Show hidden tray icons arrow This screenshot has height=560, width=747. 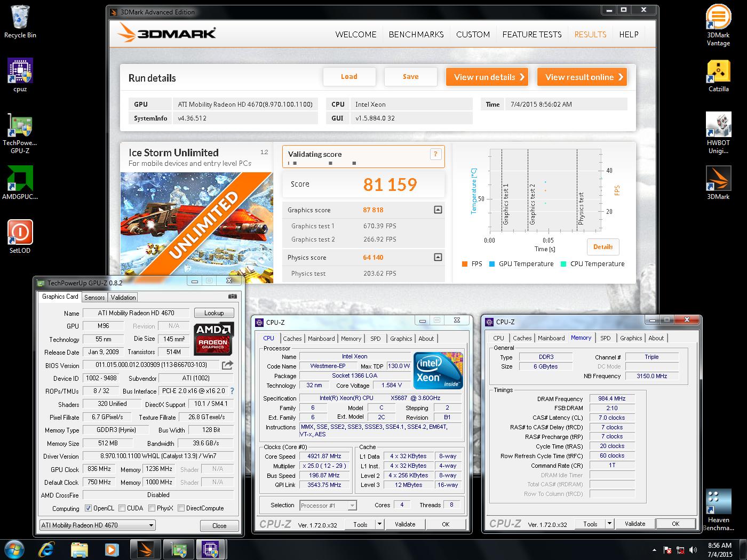tap(654, 550)
